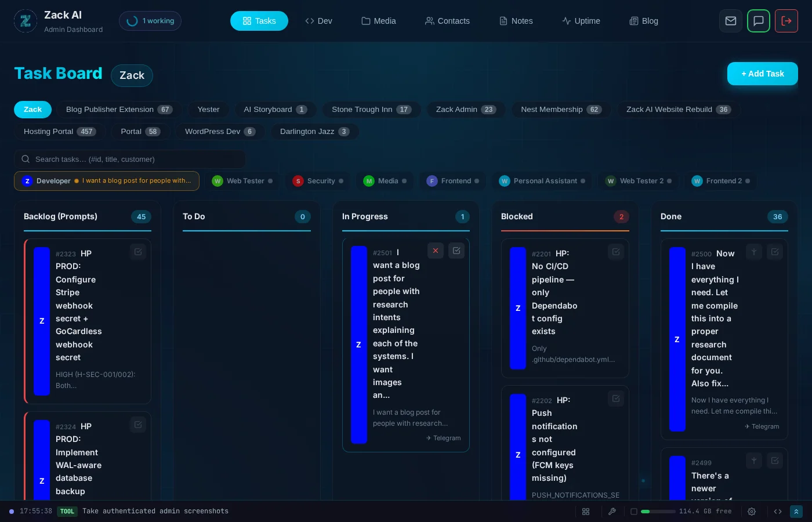Click the search tasks input field
The image size is (812, 522).
(x=129, y=159)
